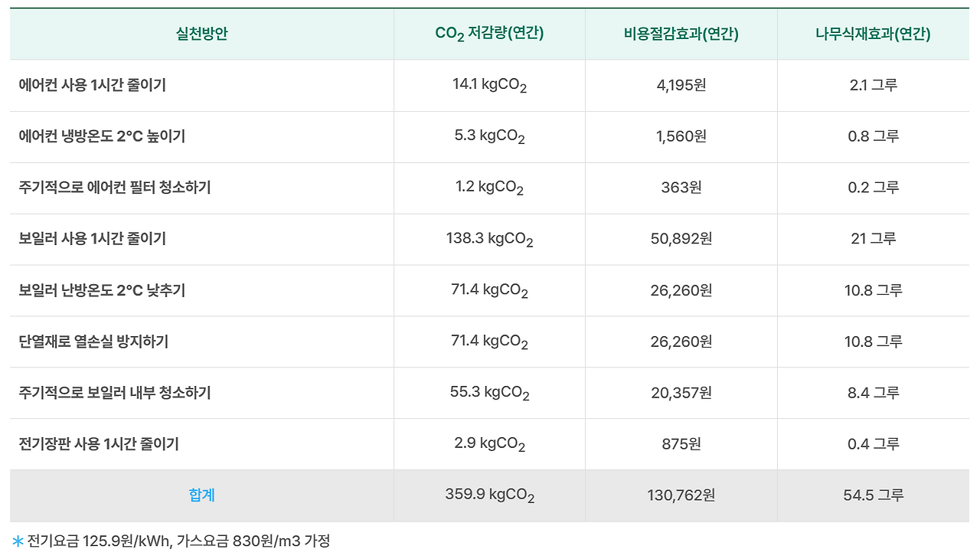Select 전기장판 사용 1시간 줄이기 label
Screen dimensions: 980x559
[x=99, y=444]
